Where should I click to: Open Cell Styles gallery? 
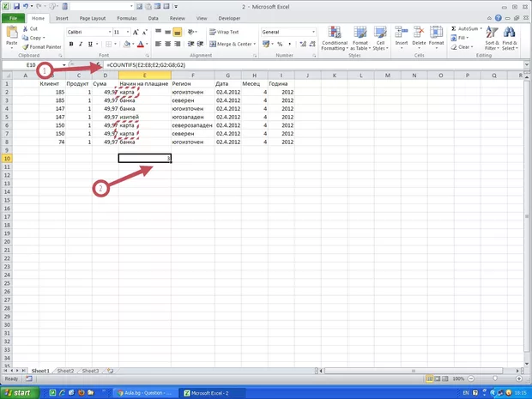380,39
